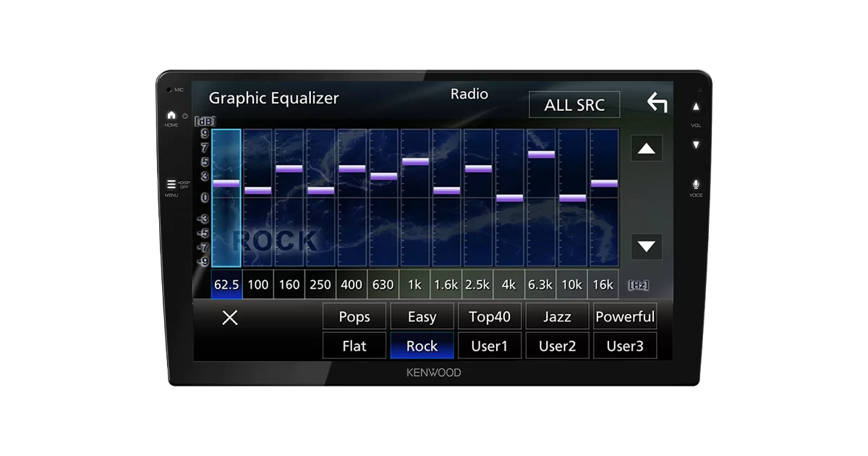Choose the Jazz preset

[557, 316]
